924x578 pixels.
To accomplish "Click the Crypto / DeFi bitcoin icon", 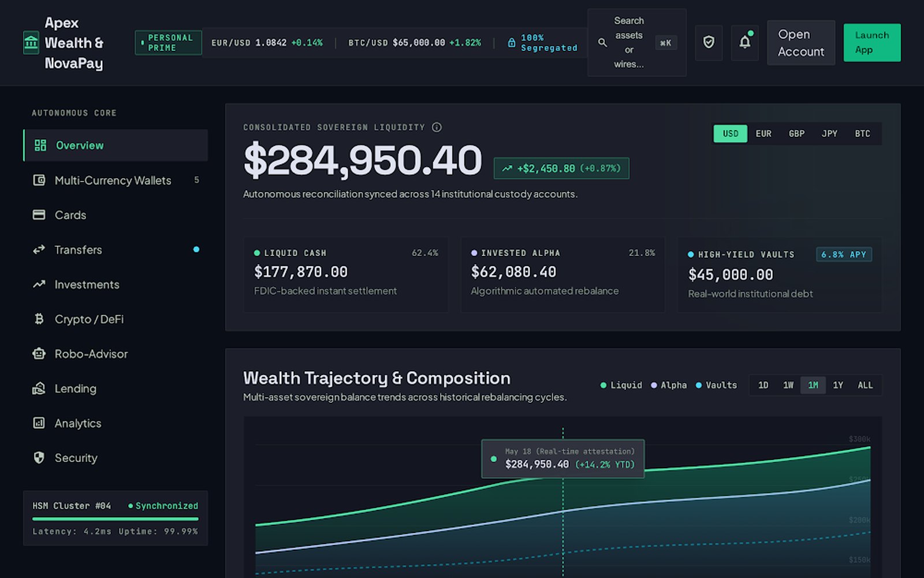I will (39, 319).
